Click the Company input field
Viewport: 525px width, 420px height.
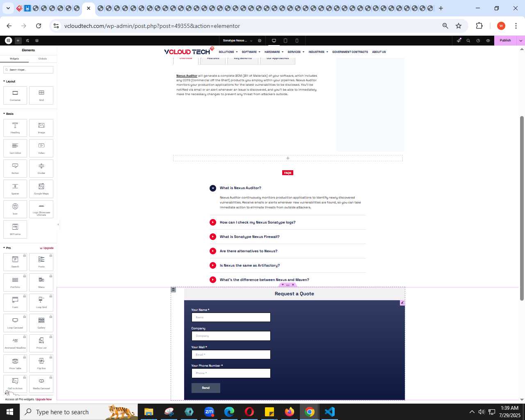[x=231, y=336]
